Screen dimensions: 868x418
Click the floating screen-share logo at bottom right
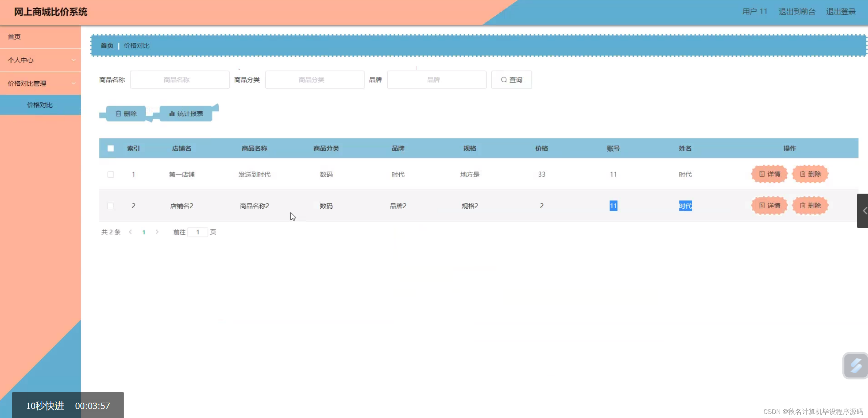[x=855, y=365]
